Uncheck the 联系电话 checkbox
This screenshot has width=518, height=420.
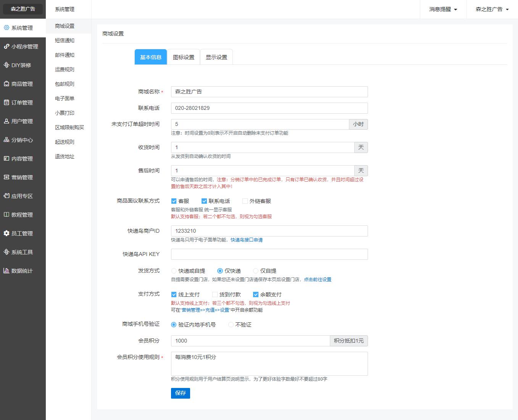click(204, 201)
